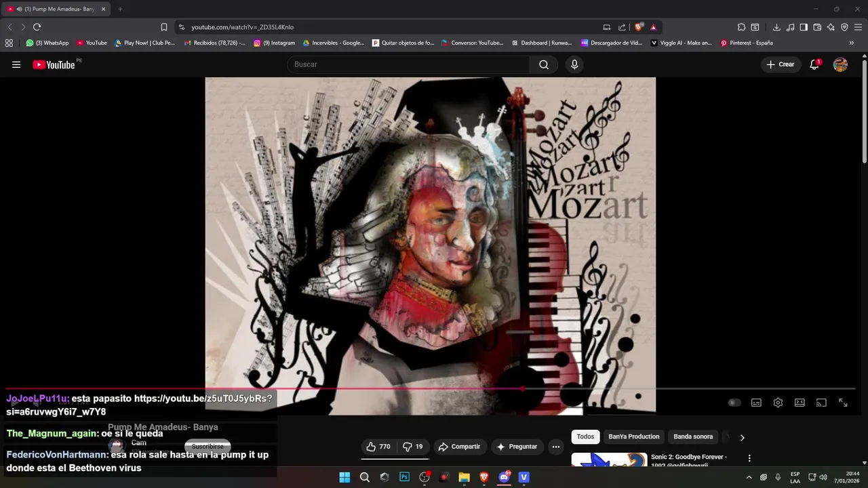Click the video progress bar scrubber
This screenshot has height=488, width=868.
pos(522,389)
